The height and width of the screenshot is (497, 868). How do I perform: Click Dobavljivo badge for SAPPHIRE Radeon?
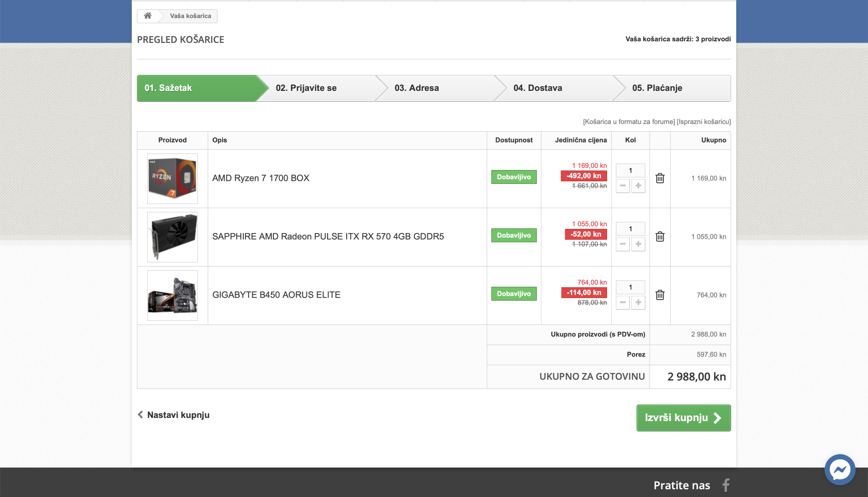point(514,236)
